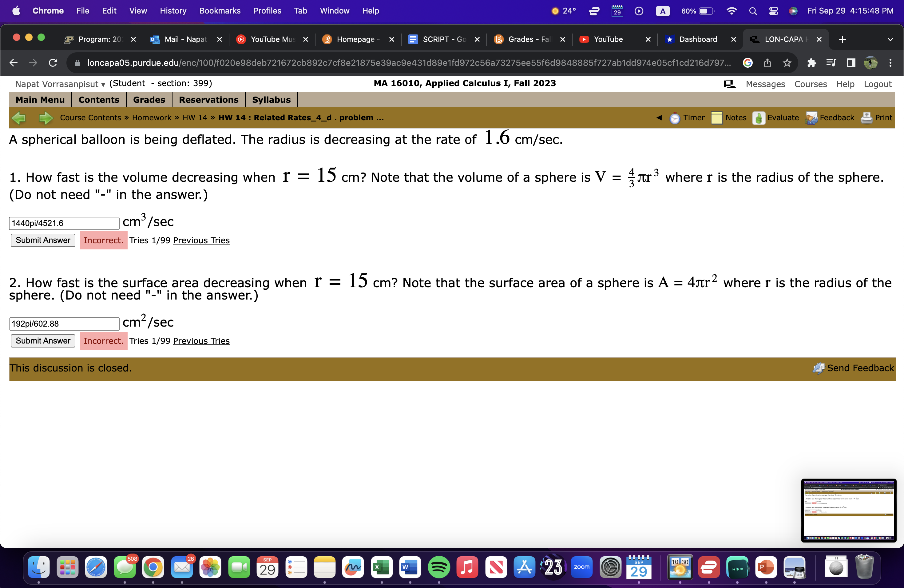904x588 pixels.
Task: Click the Homework breadcrumb link
Action: pos(152,118)
